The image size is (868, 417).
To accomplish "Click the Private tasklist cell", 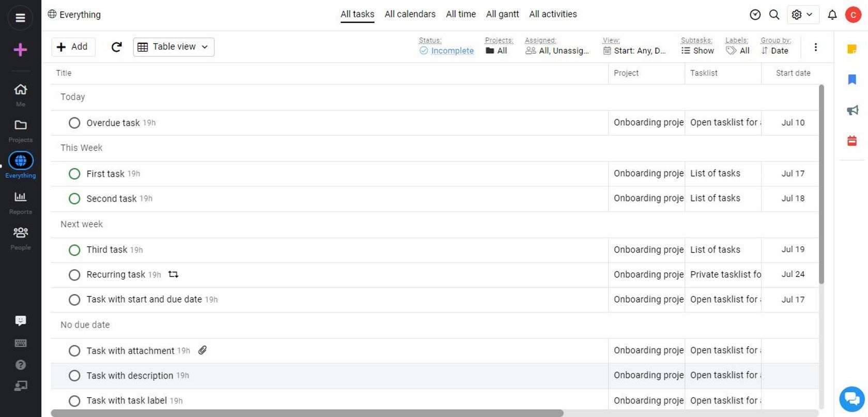I will (x=723, y=275).
